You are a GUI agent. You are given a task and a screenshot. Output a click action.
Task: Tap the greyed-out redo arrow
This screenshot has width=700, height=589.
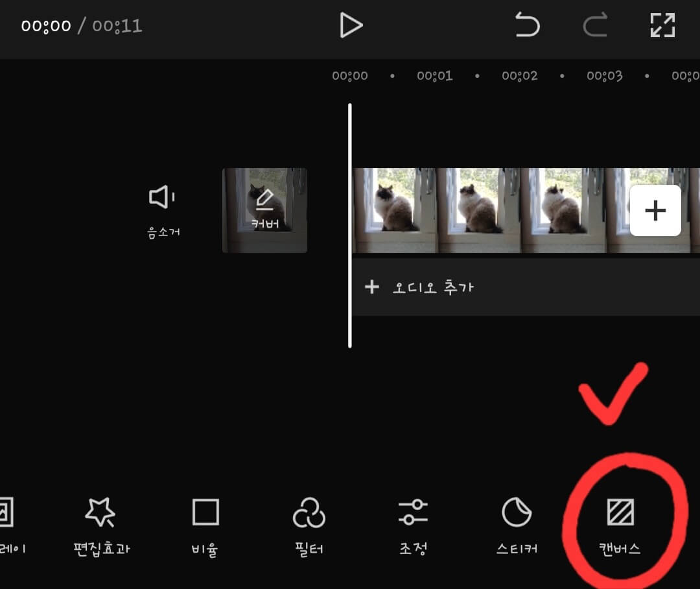pyautogui.click(x=596, y=25)
